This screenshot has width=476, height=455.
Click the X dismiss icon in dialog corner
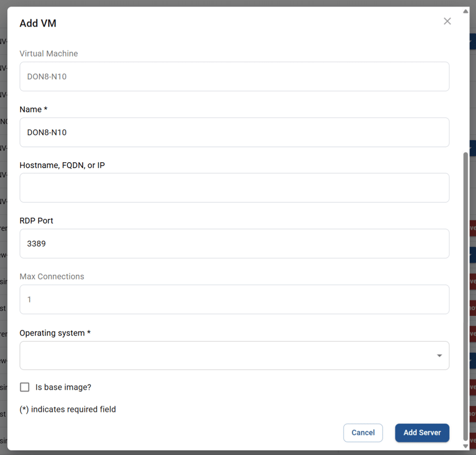pos(447,21)
